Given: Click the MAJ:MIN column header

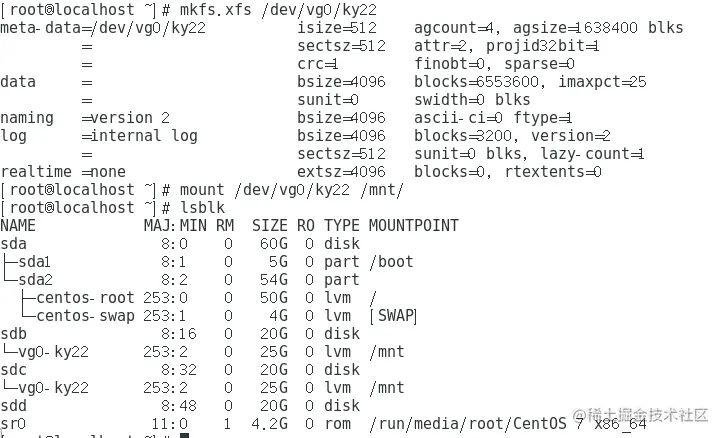Looking at the screenshot, I should tap(175, 225).
